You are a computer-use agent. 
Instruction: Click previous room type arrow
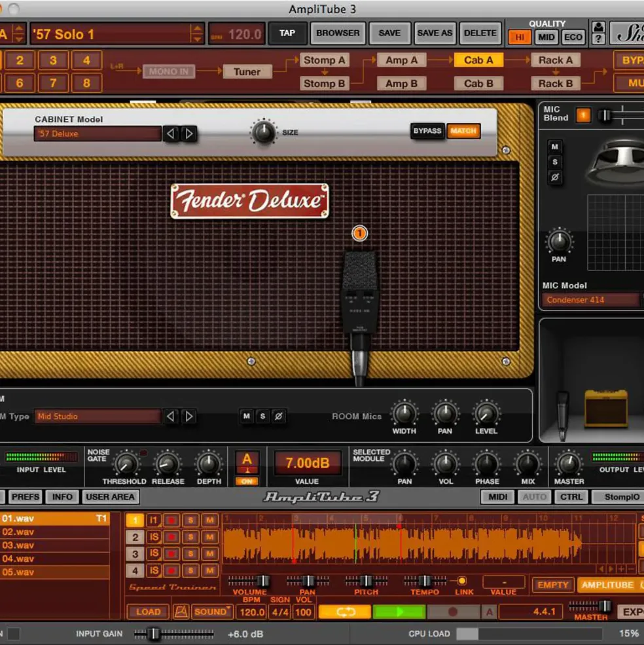(x=170, y=416)
